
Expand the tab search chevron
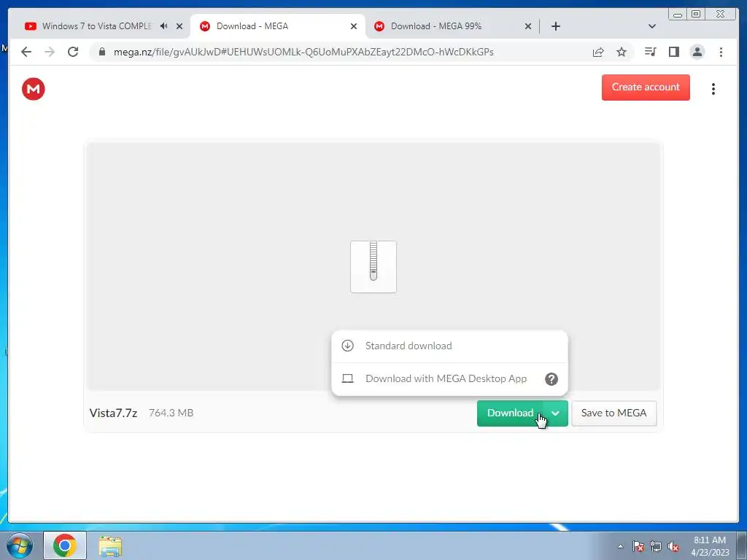(x=652, y=26)
